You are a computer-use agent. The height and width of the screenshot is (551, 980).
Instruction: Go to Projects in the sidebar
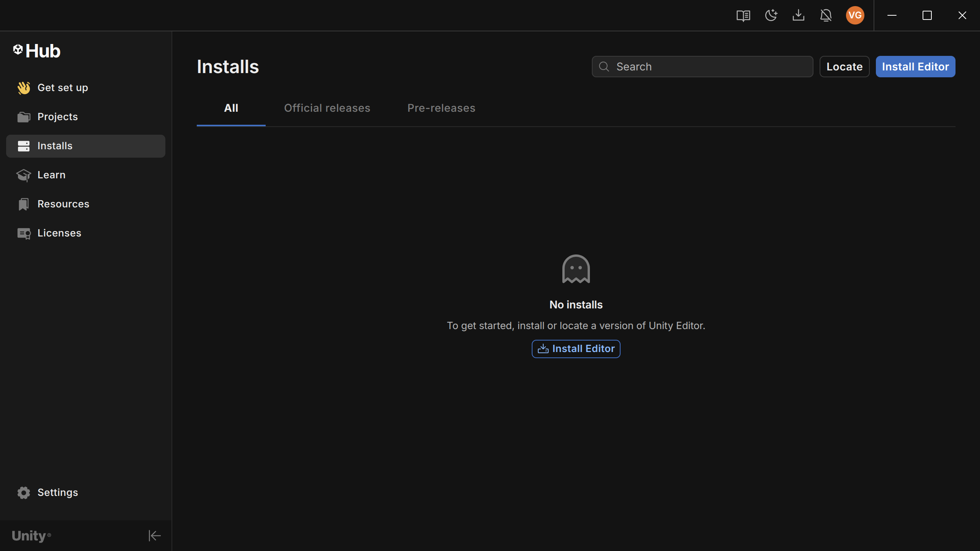pyautogui.click(x=57, y=117)
